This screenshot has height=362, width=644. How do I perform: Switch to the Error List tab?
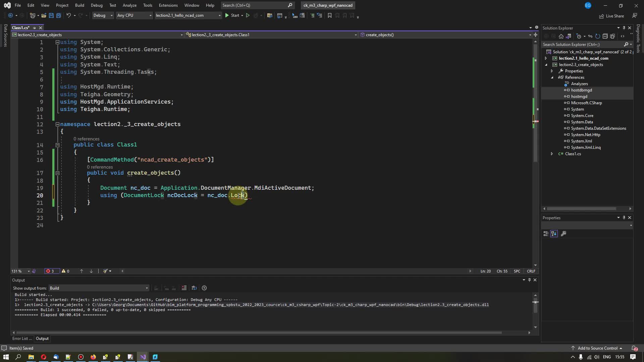point(22,339)
